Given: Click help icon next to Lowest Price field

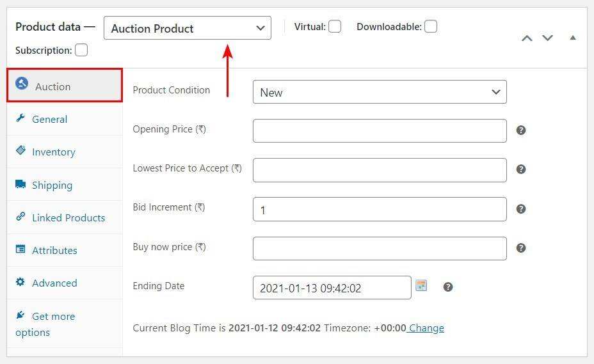Looking at the screenshot, I should pyautogui.click(x=521, y=170).
